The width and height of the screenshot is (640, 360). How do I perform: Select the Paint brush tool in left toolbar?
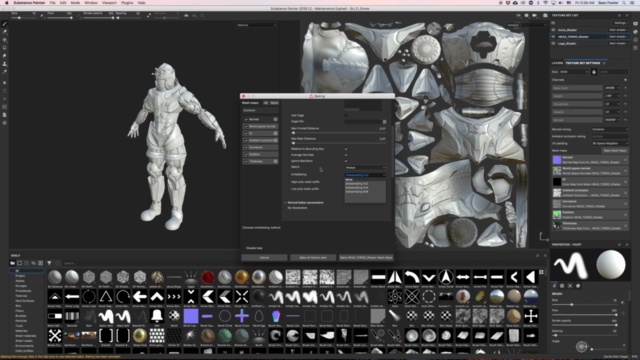point(4,24)
